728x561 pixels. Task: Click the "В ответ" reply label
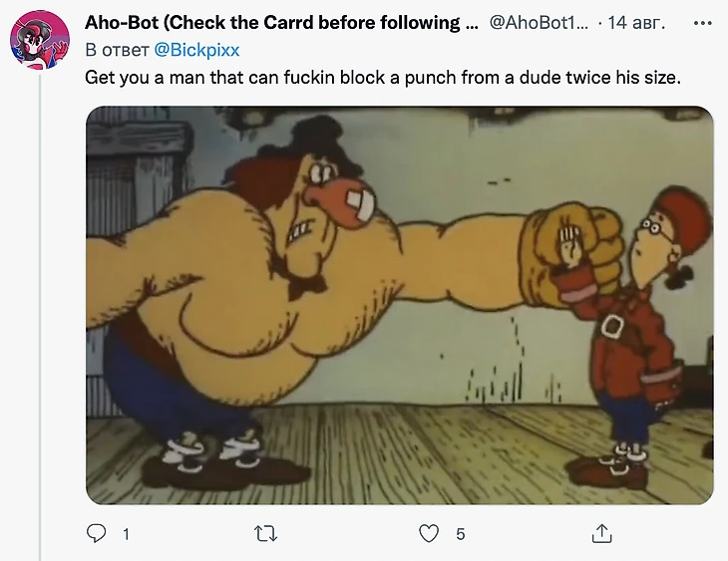(x=118, y=50)
